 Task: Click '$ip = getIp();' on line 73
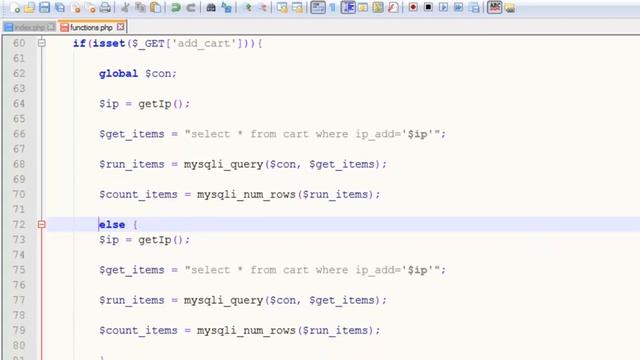[144, 240]
